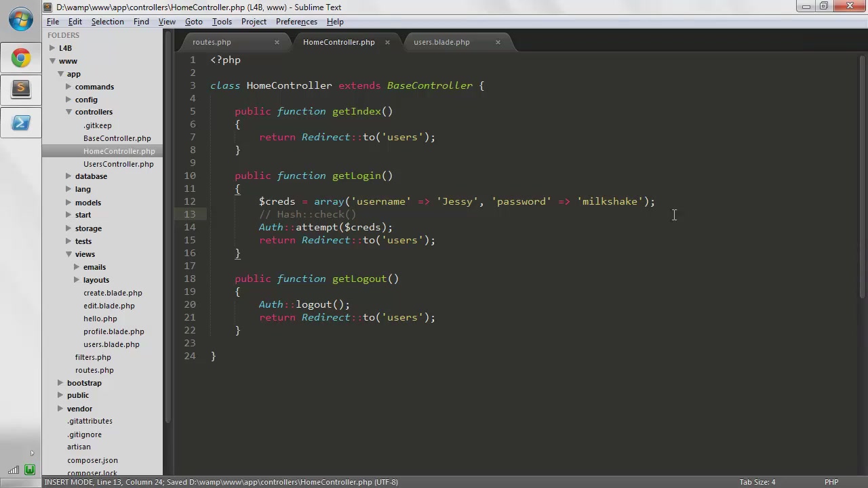
Task: Open UsersController.php in the sidebar
Action: coord(118,164)
